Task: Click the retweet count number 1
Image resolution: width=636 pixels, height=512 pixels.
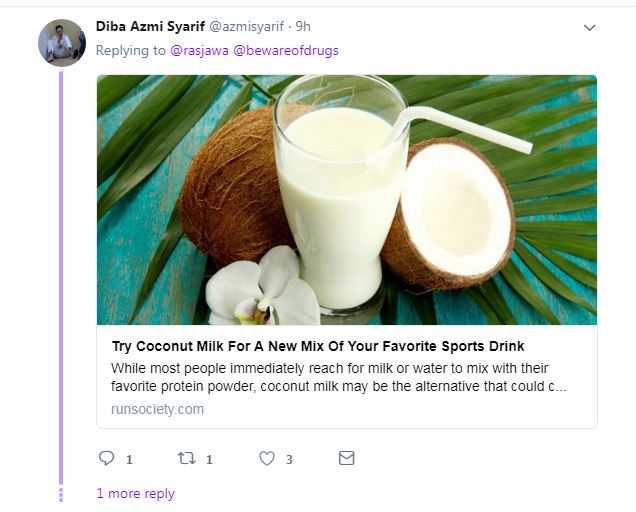Action: pos(209,460)
